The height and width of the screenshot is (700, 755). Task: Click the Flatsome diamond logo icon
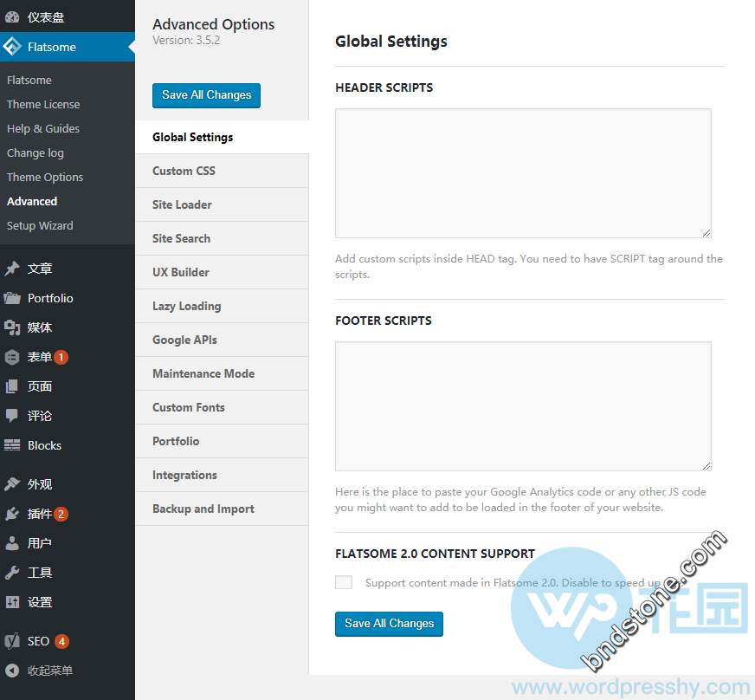12,47
